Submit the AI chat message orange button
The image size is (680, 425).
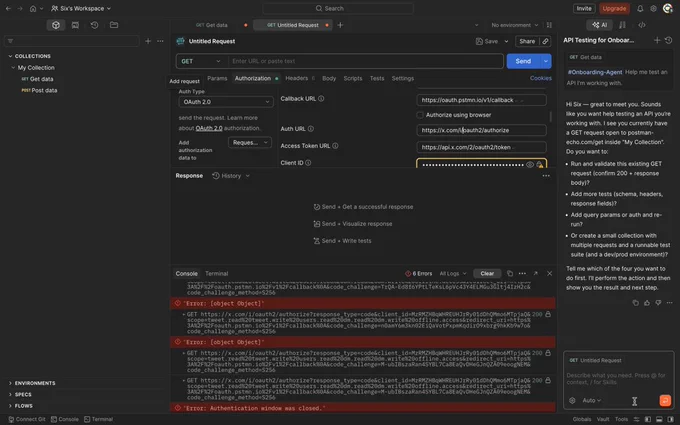(x=665, y=400)
